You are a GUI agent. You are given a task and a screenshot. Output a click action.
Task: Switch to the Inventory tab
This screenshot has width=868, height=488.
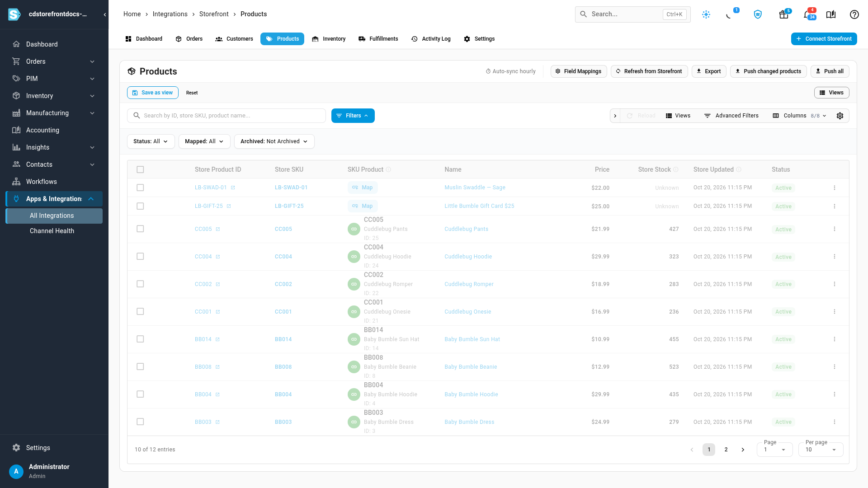pos(329,39)
